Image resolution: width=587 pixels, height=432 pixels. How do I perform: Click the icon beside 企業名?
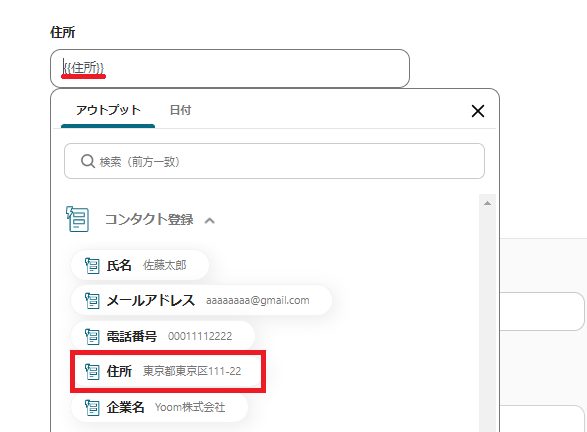(x=92, y=408)
